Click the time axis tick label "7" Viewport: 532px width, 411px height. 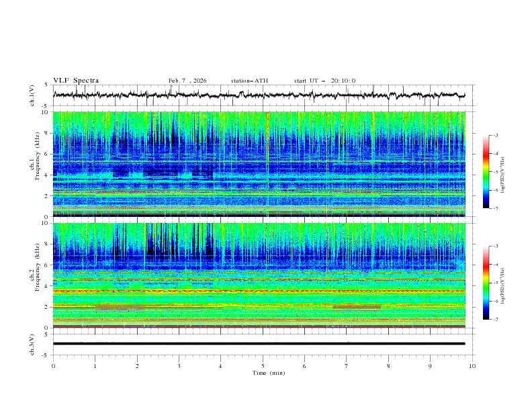coord(347,366)
